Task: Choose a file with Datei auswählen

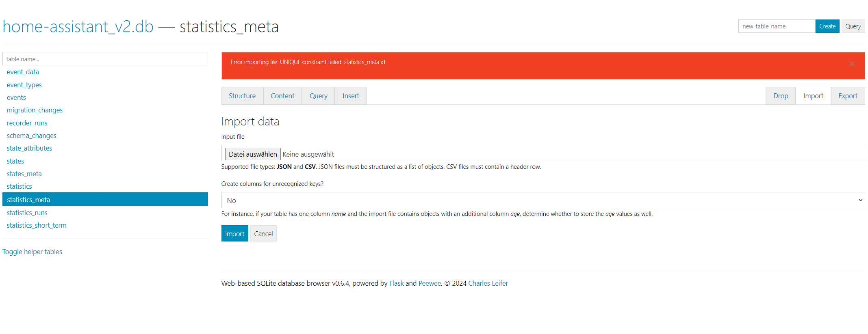Action: [253, 154]
